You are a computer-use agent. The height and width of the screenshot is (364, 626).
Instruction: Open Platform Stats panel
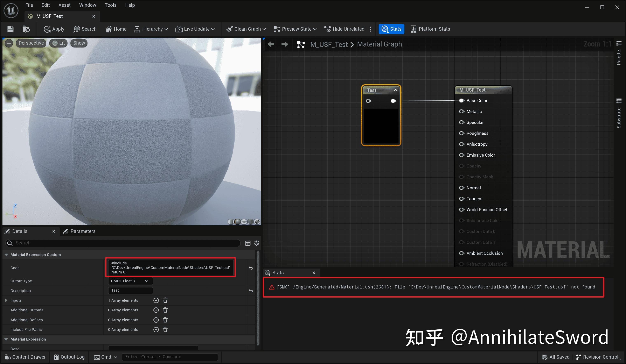431,29
